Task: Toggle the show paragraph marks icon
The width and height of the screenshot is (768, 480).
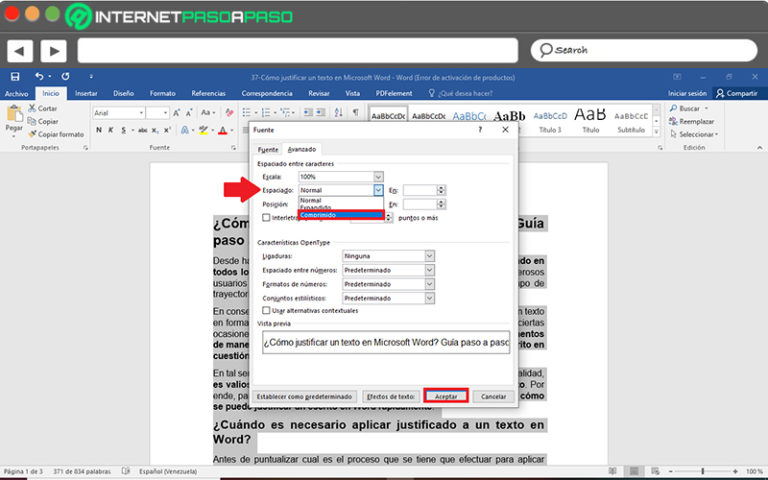Action: click(356, 113)
